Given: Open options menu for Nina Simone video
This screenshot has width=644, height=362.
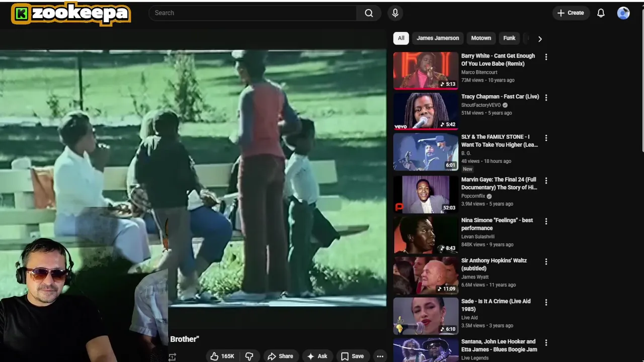Looking at the screenshot, I should pos(546,221).
